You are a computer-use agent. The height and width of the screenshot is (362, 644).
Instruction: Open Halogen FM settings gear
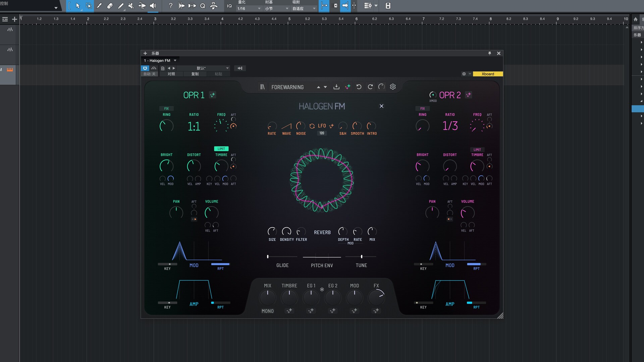(x=393, y=87)
